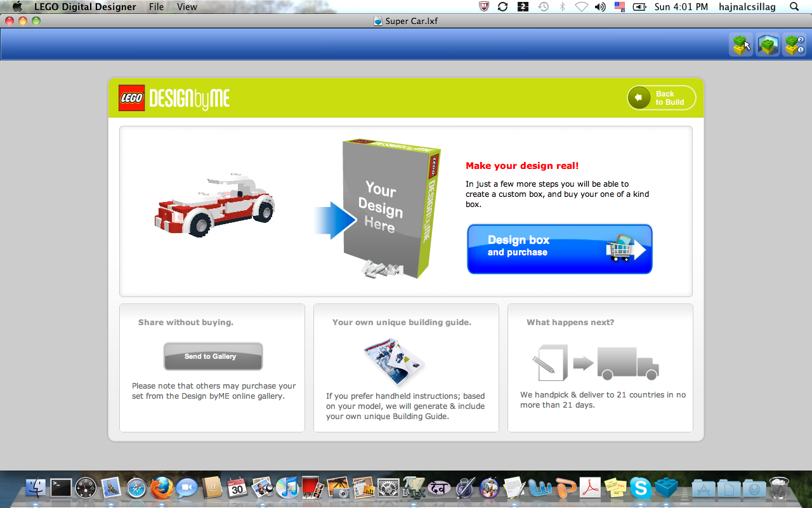Open Spotlight search in the menu bar

tap(793, 6)
